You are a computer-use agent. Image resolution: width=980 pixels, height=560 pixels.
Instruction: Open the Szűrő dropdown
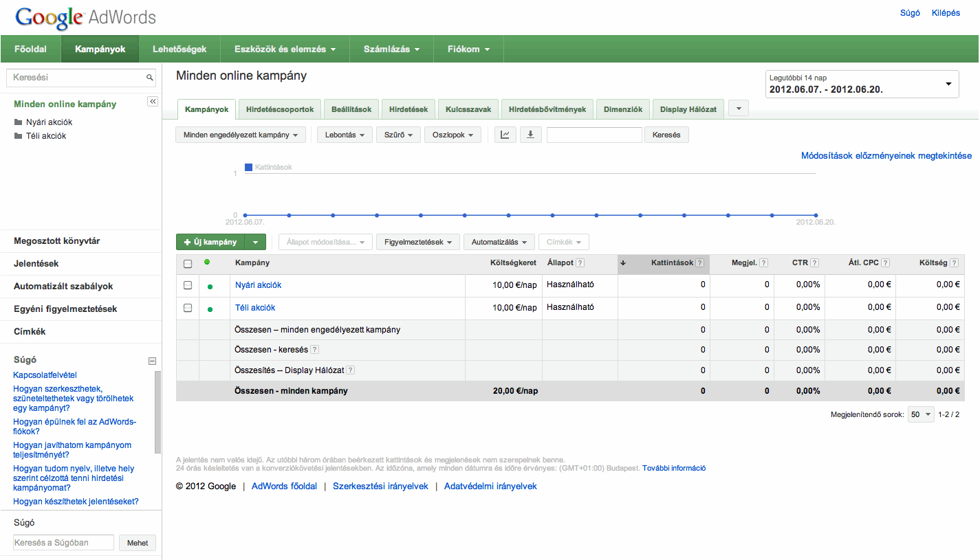pyautogui.click(x=398, y=135)
